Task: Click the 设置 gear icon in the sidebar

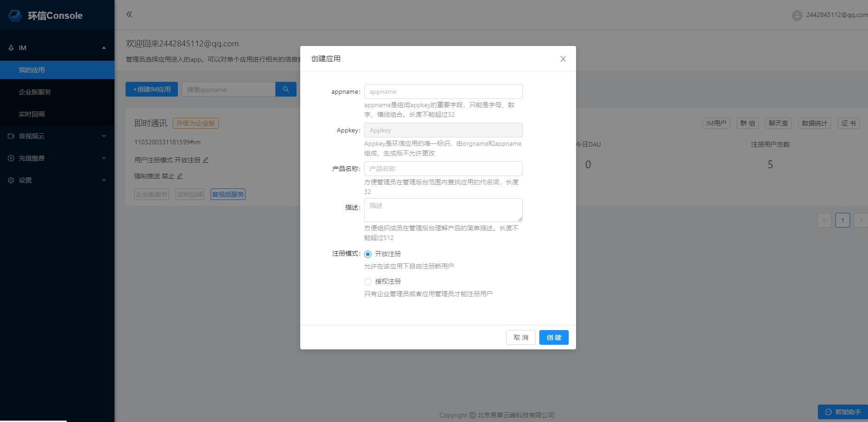Action: (x=11, y=180)
